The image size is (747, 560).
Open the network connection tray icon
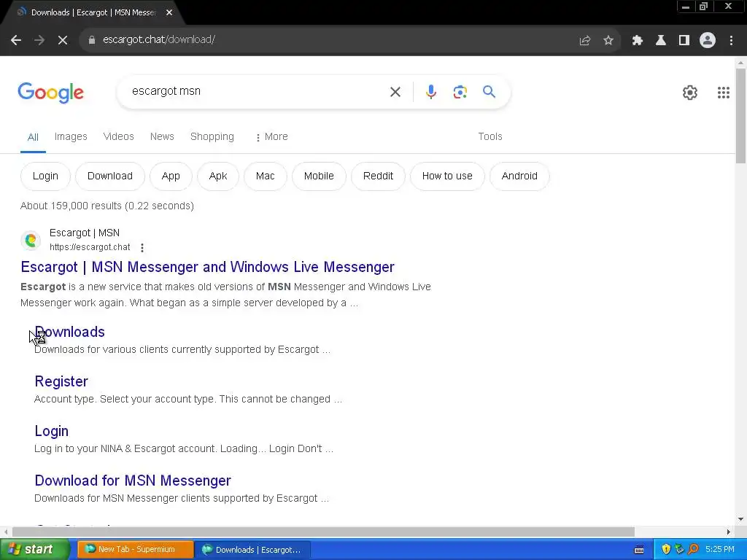[679, 550]
